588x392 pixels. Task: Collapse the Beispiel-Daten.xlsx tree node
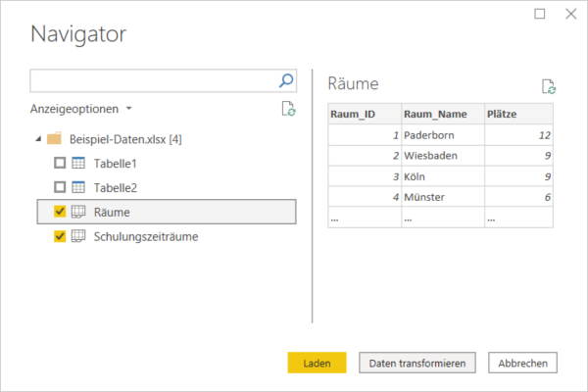coord(38,139)
